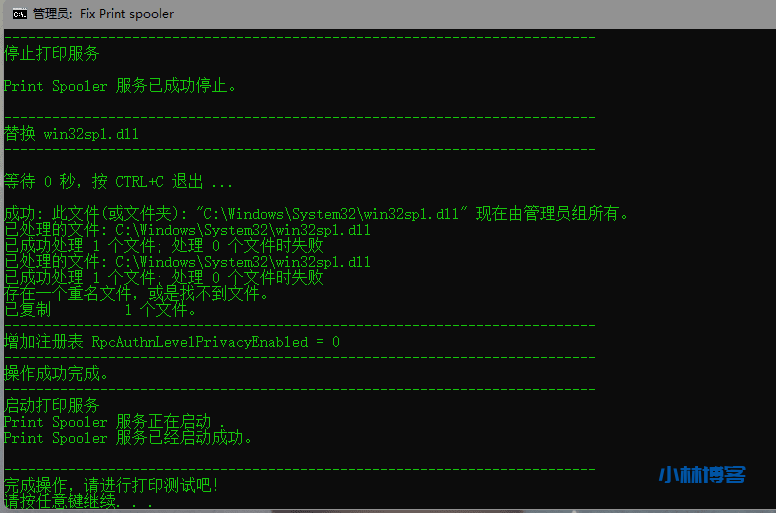Click the 停止打印服务 heading line
This screenshot has width=776, height=513.
click(x=51, y=53)
